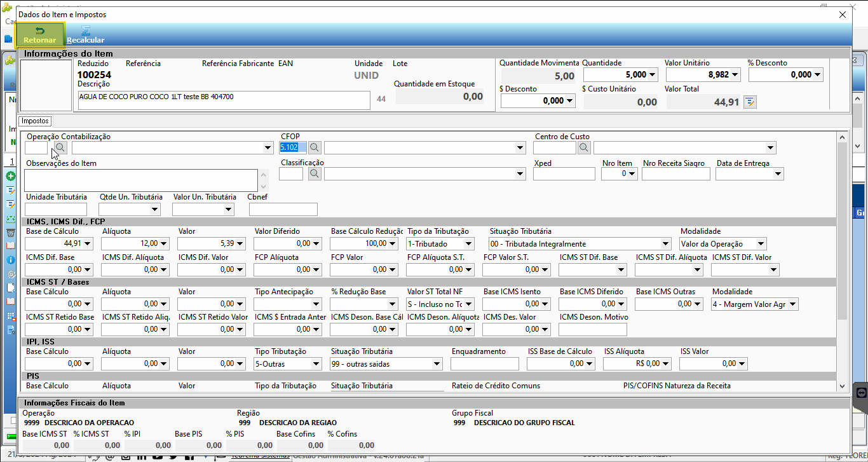This screenshot has width=868, height=462.
Task: Click the blue info icon in left sidebar
Action: (10, 260)
